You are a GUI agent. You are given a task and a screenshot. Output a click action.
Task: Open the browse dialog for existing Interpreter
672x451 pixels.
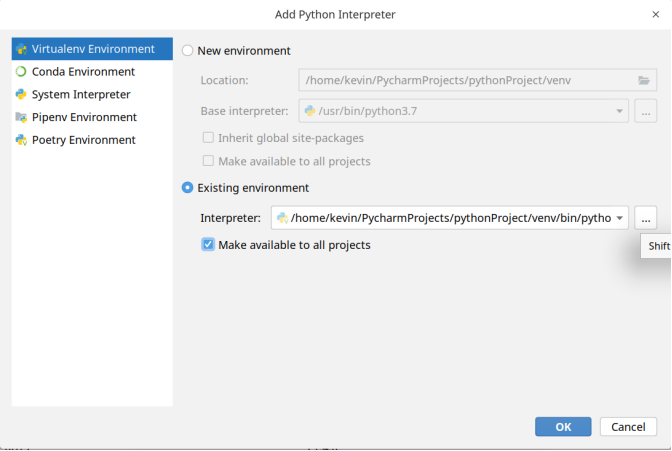coord(645,218)
